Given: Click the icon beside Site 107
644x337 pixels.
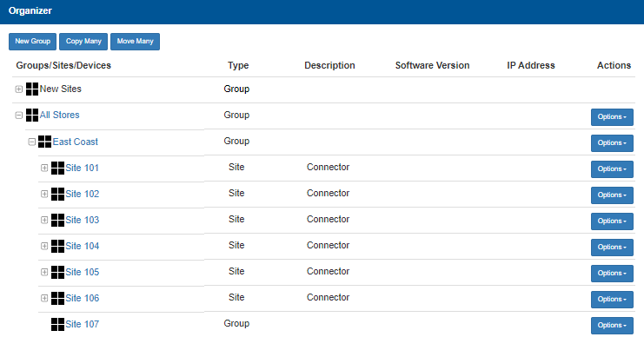Looking at the screenshot, I should pyautogui.click(x=57, y=324).
